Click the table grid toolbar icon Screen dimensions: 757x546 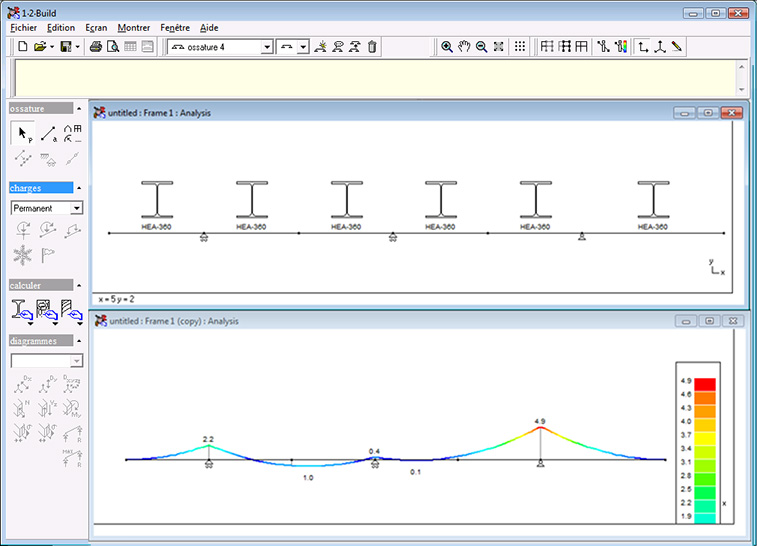[130, 47]
